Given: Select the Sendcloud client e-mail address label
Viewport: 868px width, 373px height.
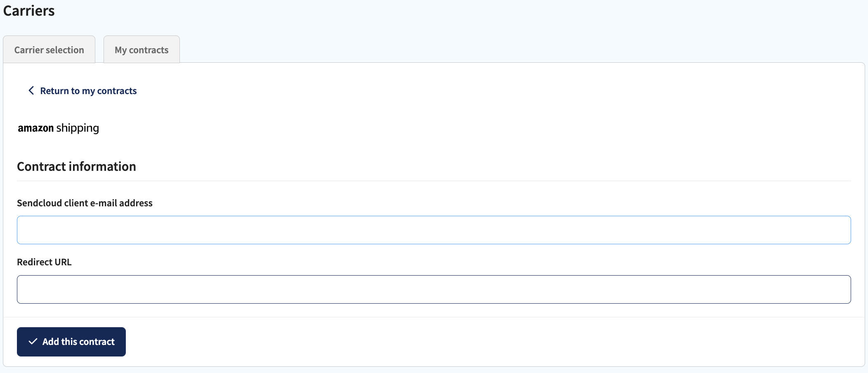Looking at the screenshot, I should pyautogui.click(x=84, y=203).
